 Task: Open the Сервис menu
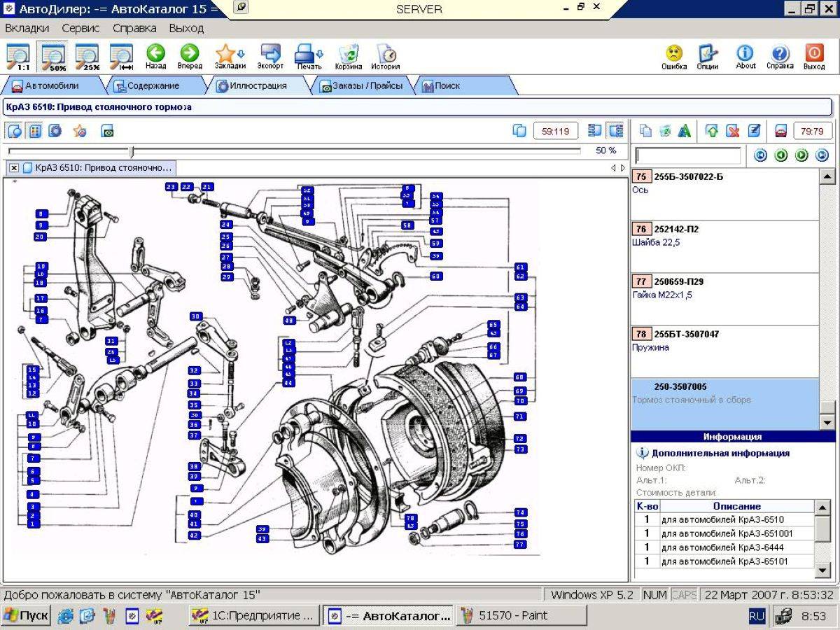tap(80, 29)
